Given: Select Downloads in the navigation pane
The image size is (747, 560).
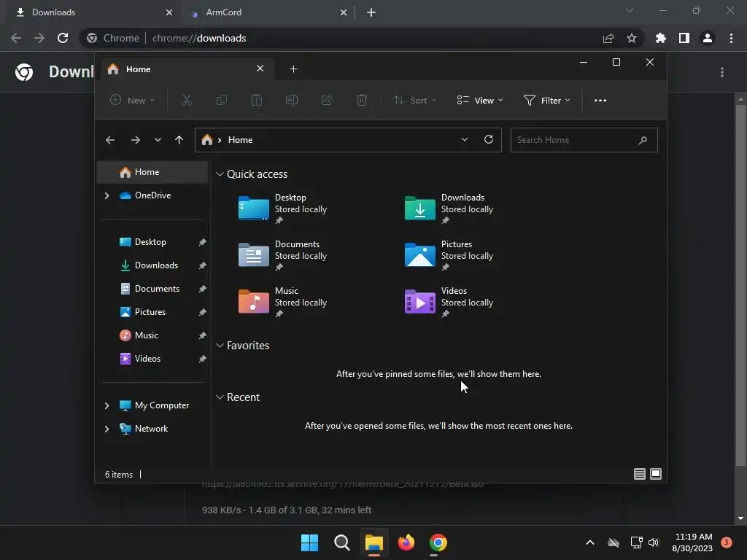Looking at the screenshot, I should click(x=152, y=265).
